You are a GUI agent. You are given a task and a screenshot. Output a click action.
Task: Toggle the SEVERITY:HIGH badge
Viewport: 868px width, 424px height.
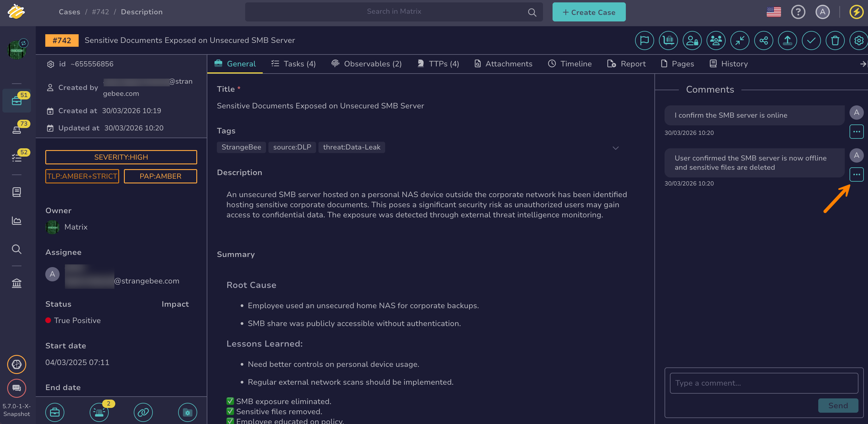[x=121, y=157]
